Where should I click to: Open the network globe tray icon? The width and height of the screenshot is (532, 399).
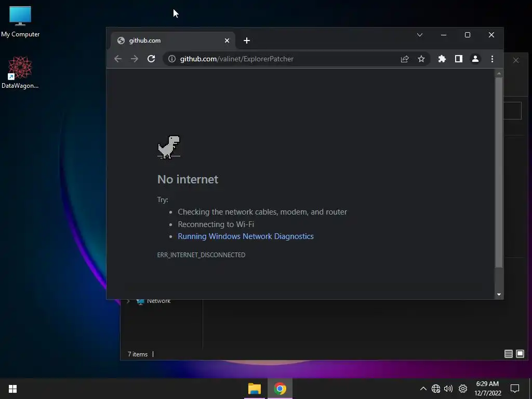pos(436,389)
